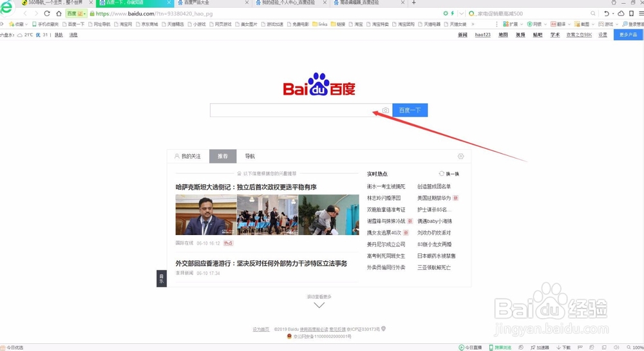Open the 翻译 translate toolbar icon

pyautogui.click(x=558, y=24)
